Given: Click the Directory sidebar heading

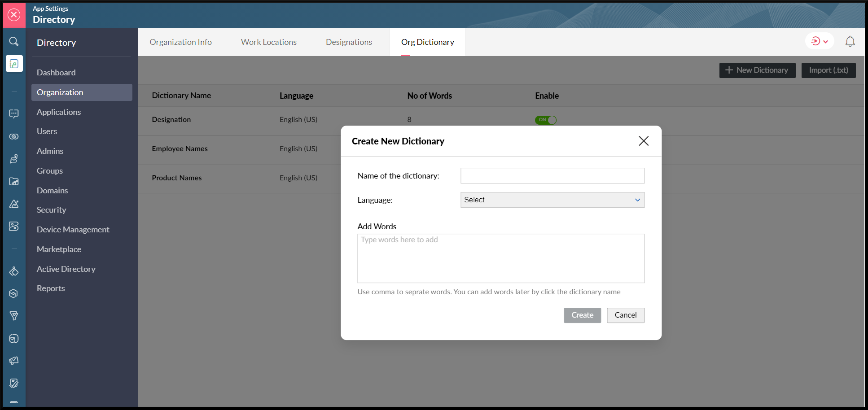Looking at the screenshot, I should [x=56, y=43].
